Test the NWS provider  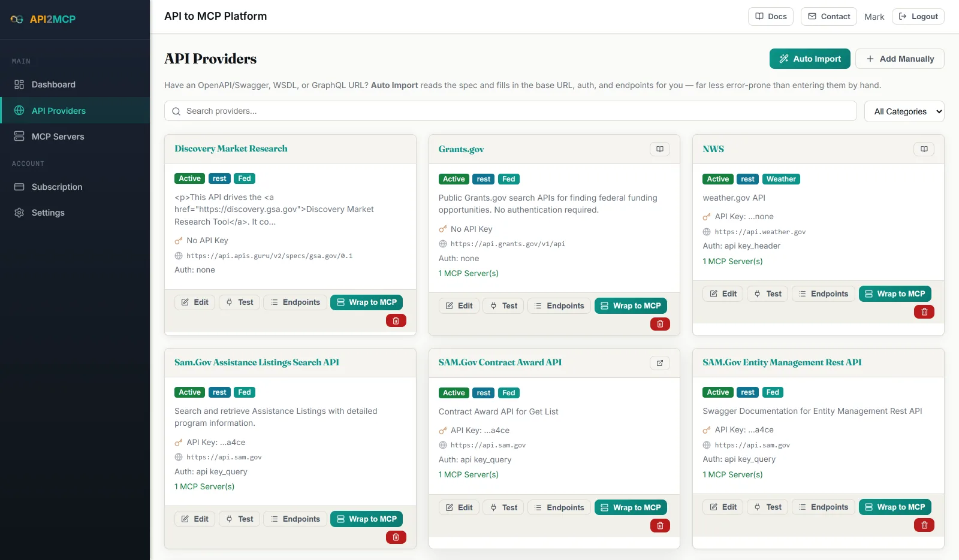pyautogui.click(x=767, y=294)
